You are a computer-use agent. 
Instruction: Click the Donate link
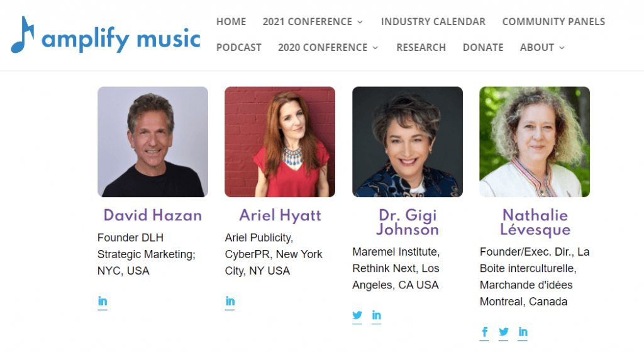click(482, 47)
